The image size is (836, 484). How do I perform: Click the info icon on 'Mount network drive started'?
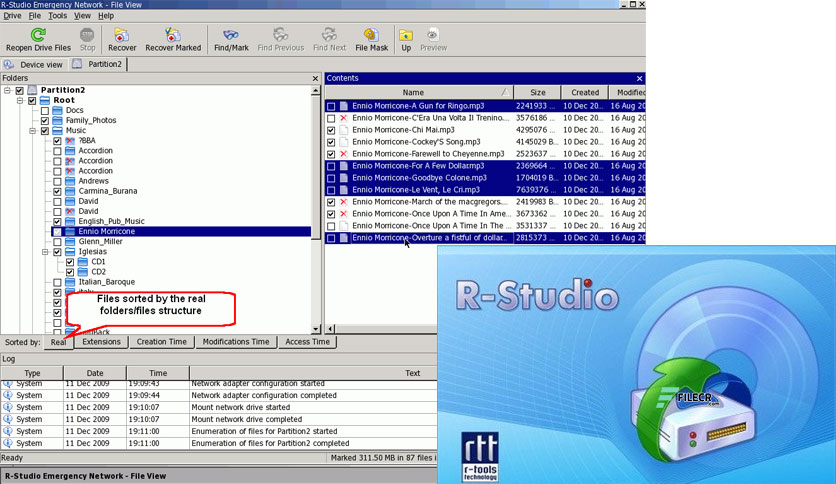8,407
